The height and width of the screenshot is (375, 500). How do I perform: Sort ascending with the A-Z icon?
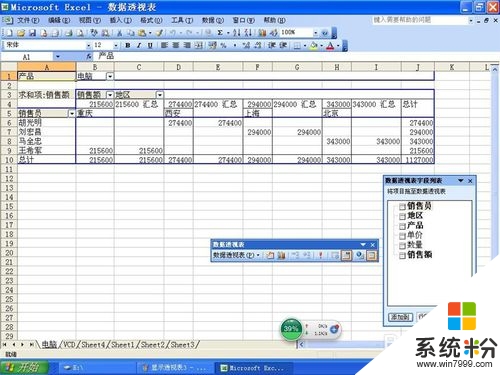coord(237,33)
